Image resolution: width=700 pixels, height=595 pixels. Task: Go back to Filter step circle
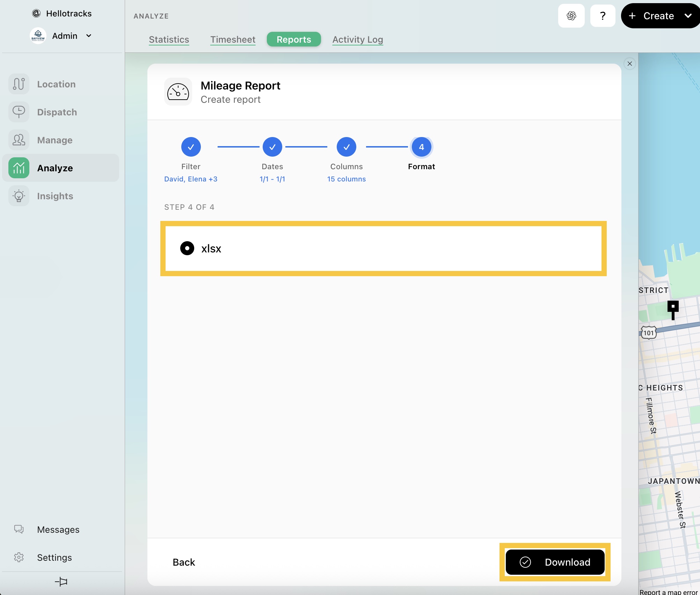pyautogui.click(x=191, y=147)
